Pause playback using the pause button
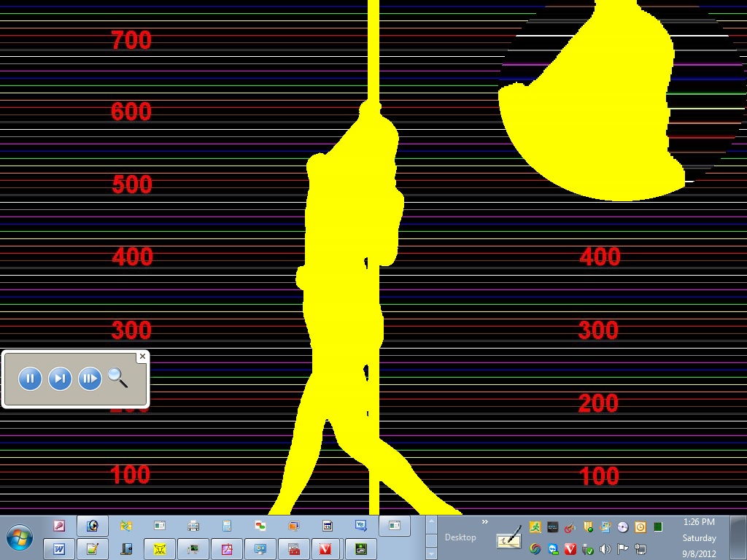Viewport: 747px width, 560px height. 30,378
